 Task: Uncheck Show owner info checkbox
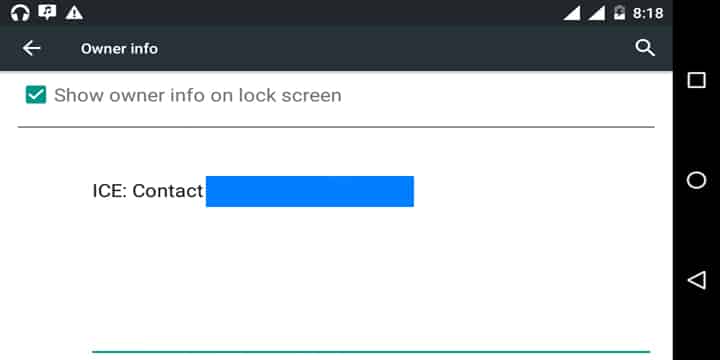[x=36, y=95]
